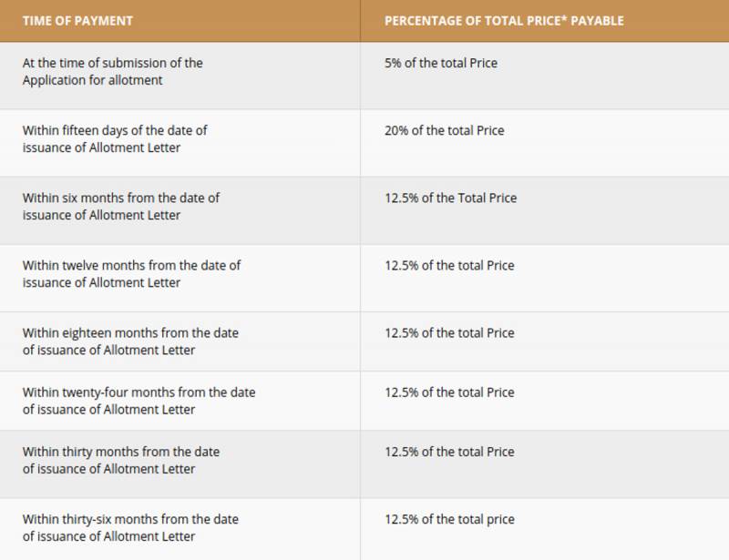
Task: Click the 'TIME OF PAYMENT' column header
Action: [77, 21]
